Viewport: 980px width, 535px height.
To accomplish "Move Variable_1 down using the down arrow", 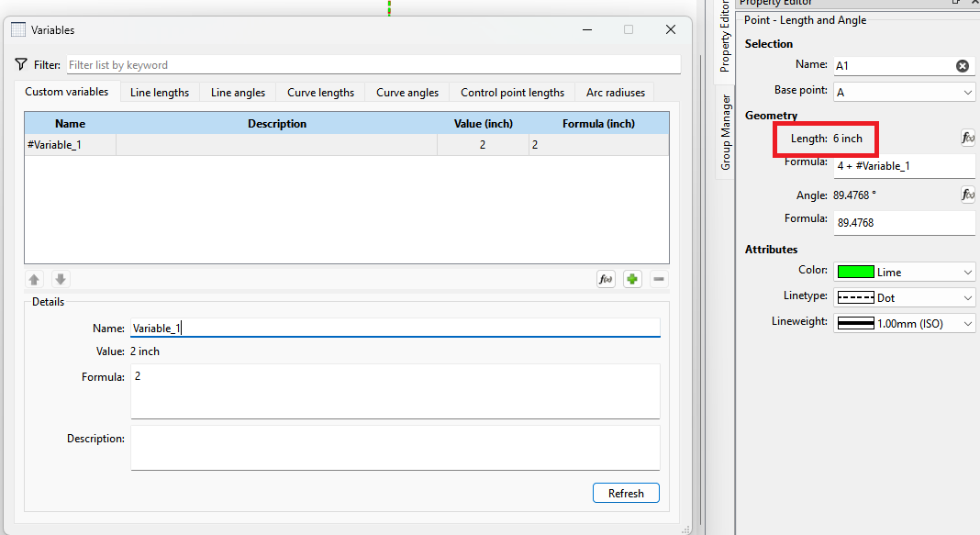I will tap(60, 278).
